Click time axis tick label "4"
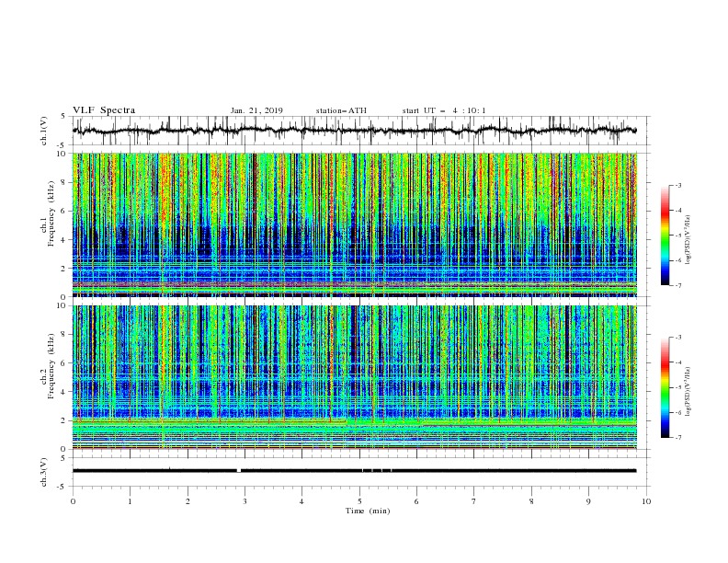728x563 pixels. point(301,501)
